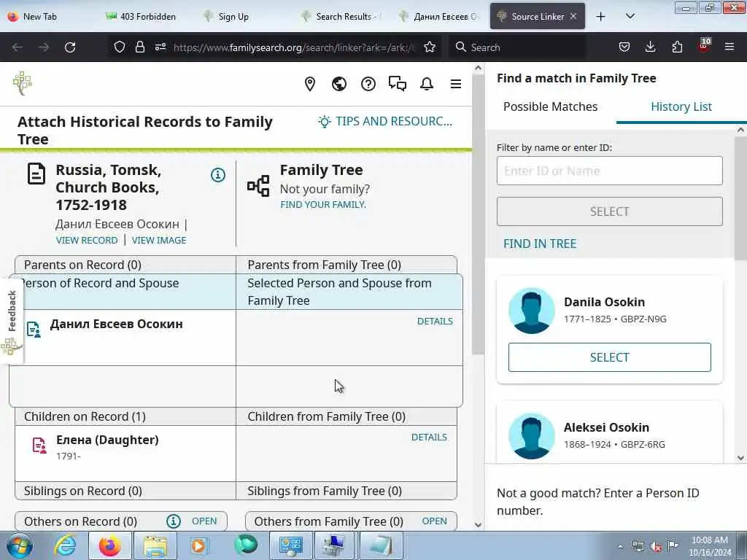Open Others on Record section
The image size is (747, 560).
coord(204,521)
